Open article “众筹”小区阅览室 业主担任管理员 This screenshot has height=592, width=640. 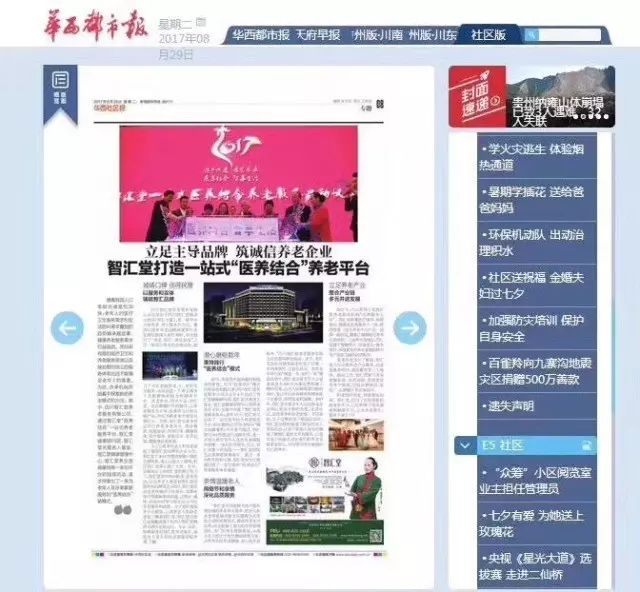pyautogui.click(x=537, y=481)
